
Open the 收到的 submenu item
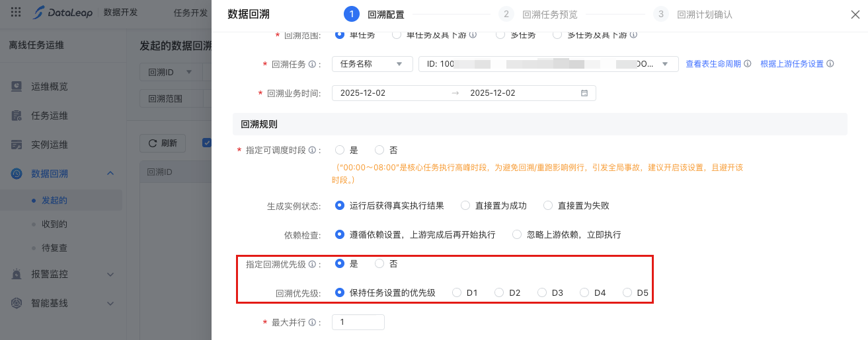click(54, 224)
